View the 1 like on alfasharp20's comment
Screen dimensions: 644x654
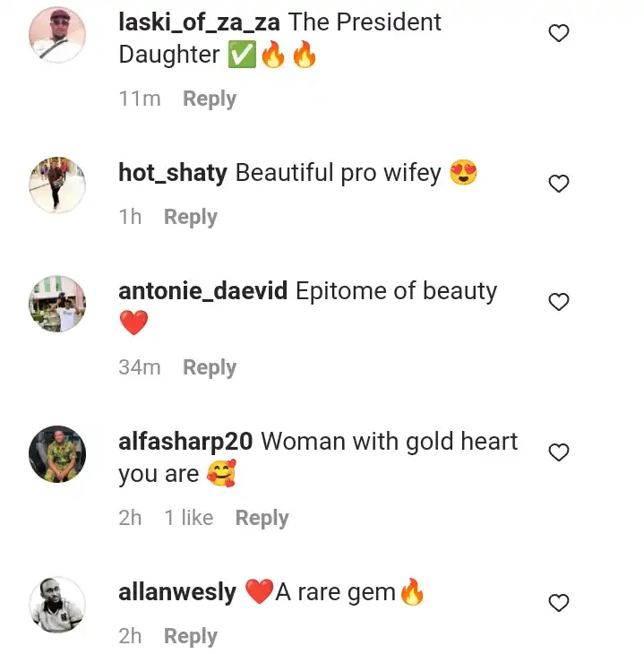pyautogui.click(x=189, y=518)
